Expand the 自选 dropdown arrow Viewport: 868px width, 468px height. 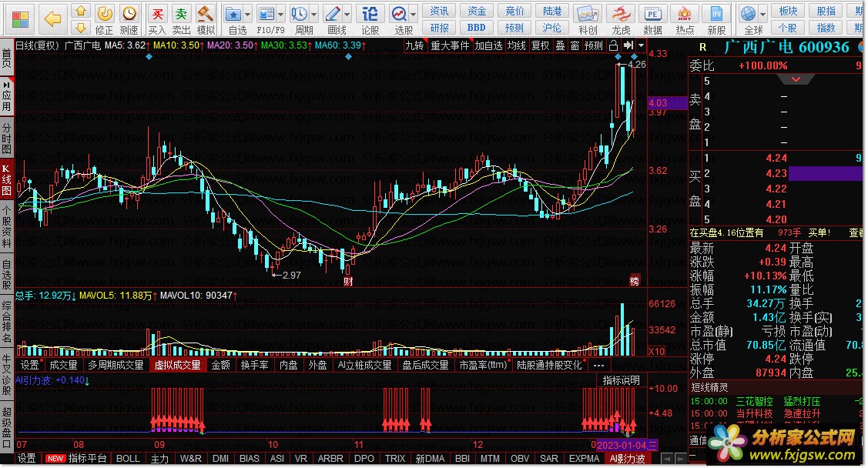coord(247,15)
